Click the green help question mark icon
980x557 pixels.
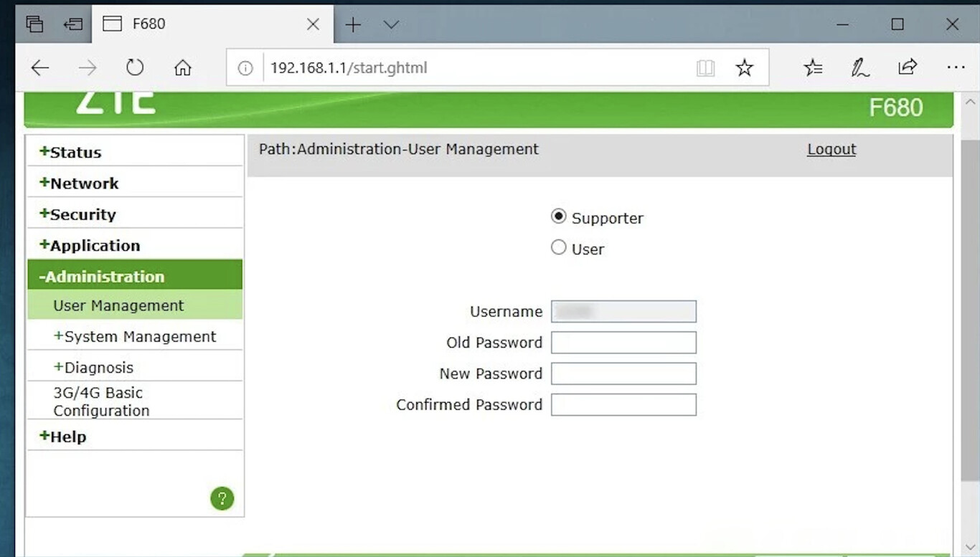point(222,498)
